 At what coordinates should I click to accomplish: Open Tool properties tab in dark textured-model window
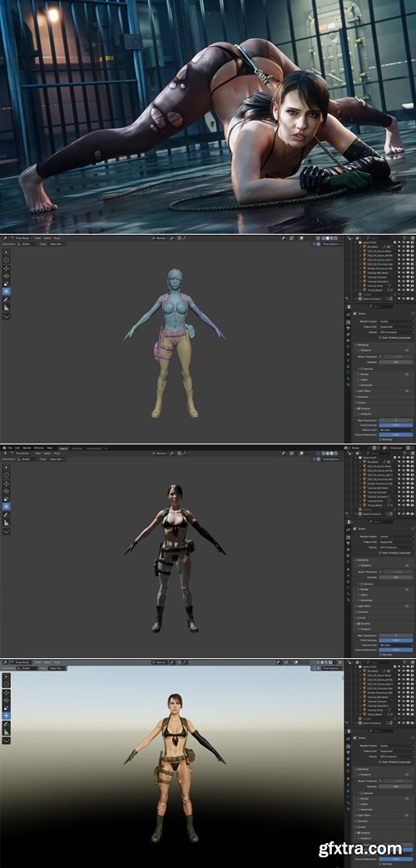click(348, 529)
